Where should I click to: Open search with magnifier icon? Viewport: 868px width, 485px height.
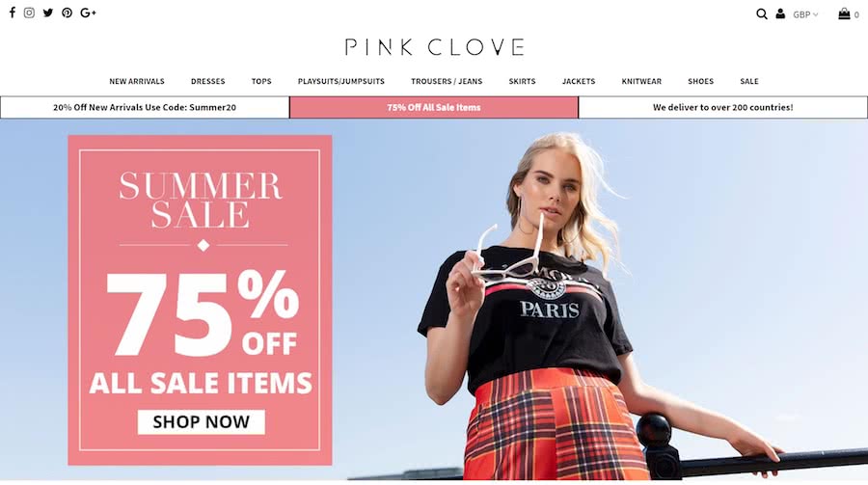pos(762,13)
